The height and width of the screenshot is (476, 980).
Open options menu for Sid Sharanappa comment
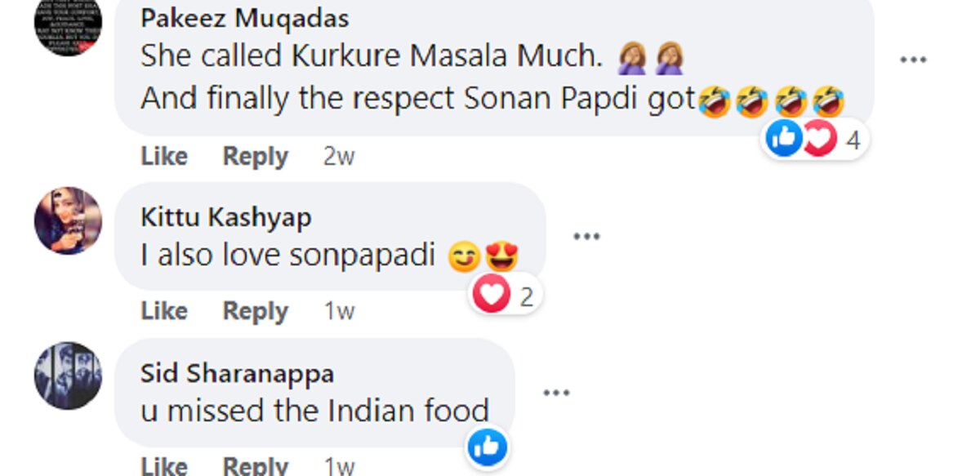pos(556,393)
